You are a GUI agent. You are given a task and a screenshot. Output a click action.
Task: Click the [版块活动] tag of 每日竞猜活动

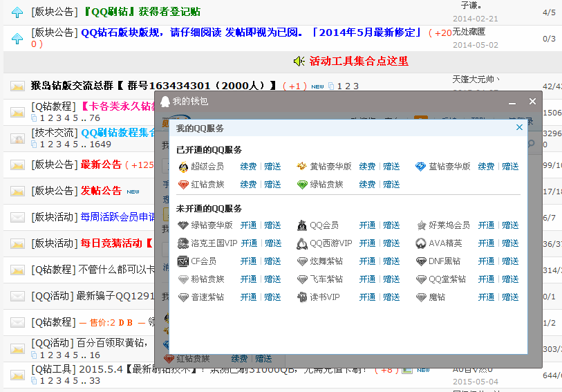point(55,243)
